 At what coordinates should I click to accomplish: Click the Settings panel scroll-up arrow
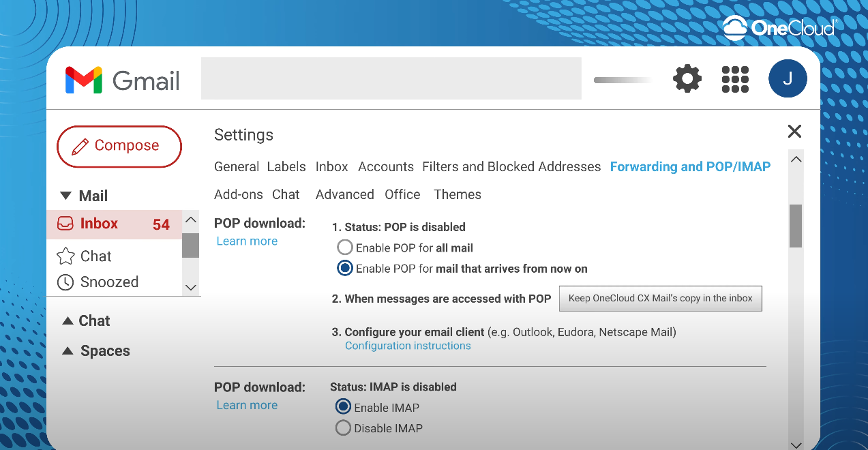tap(796, 159)
